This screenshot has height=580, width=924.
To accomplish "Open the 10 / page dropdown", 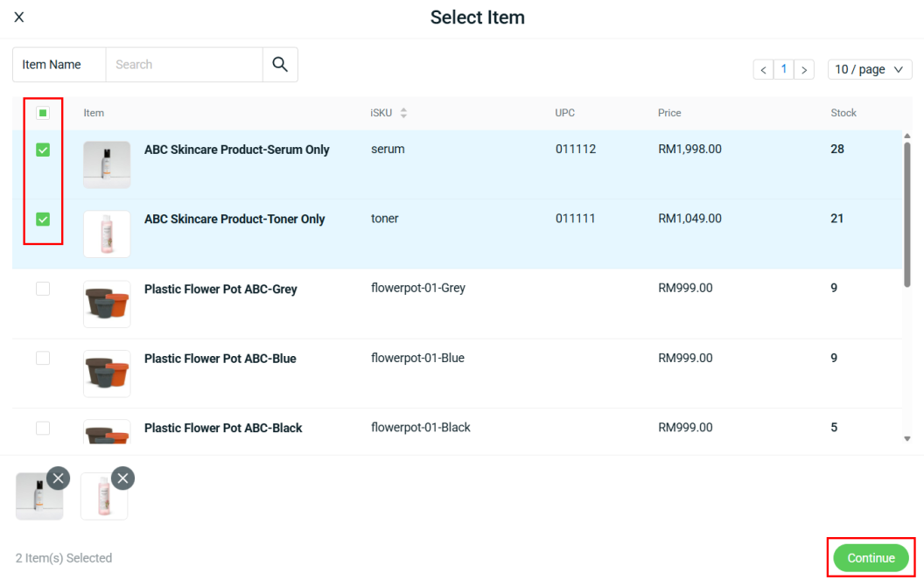I will click(x=869, y=70).
